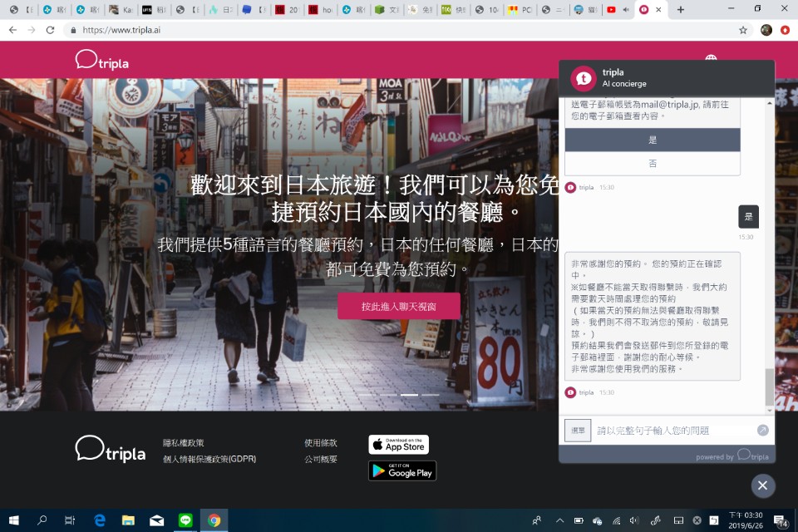The image size is (798, 532).
Task: Click the tripla logo in the site header
Action: pos(101,60)
